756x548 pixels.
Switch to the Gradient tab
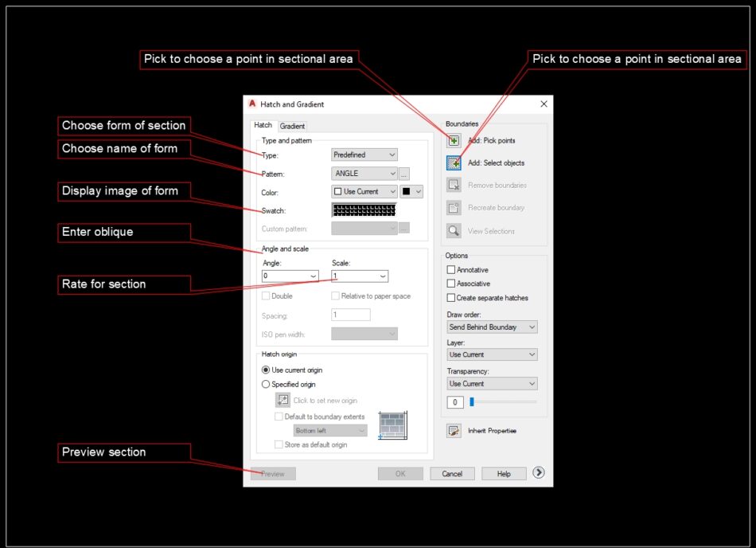tap(293, 125)
